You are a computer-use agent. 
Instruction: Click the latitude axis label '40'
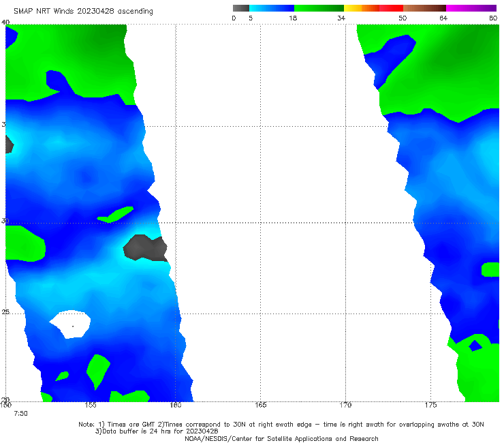[5, 22]
